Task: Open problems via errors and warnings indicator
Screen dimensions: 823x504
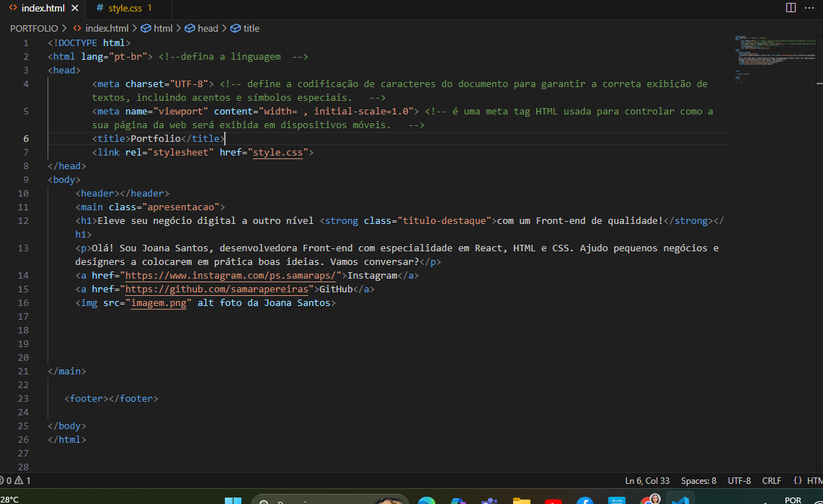Action: (x=15, y=480)
